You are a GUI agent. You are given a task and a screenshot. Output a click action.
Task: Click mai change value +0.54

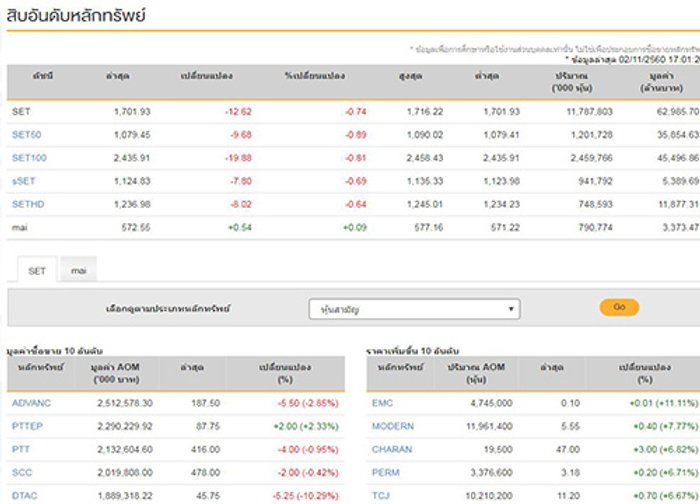click(240, 227)
